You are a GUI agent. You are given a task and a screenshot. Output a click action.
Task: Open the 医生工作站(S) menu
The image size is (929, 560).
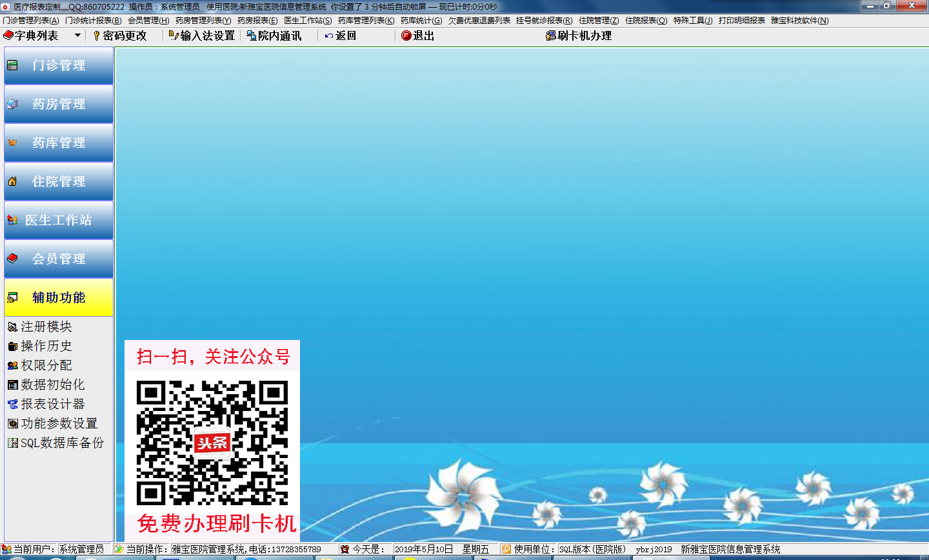(x=308, y=21)
